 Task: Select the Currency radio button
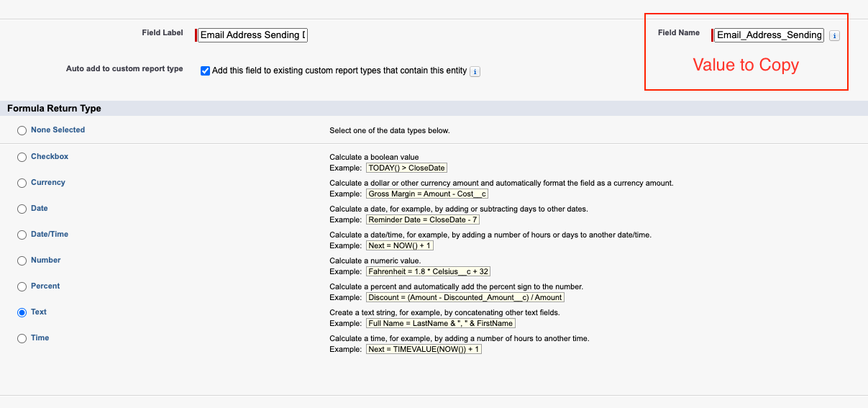pyautogui.click(x=22, y=183)
